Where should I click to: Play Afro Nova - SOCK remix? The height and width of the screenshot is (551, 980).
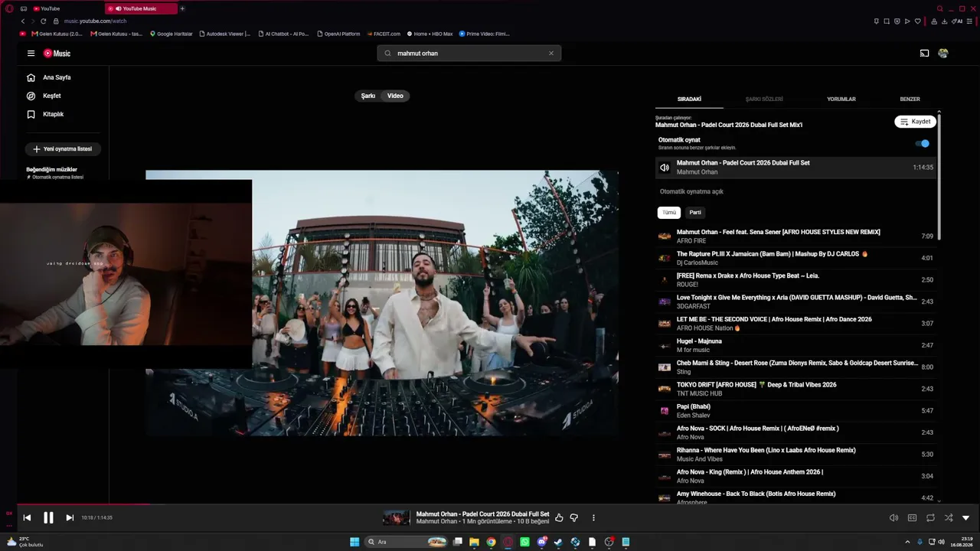795,432
